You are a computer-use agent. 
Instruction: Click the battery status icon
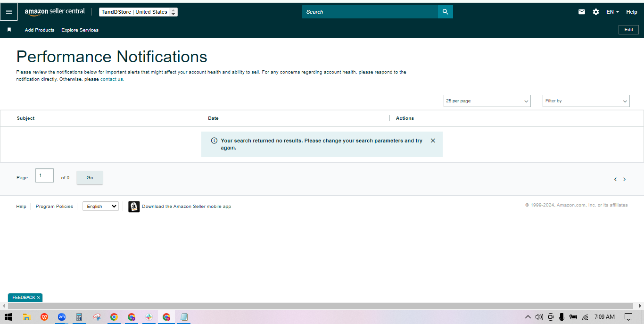(x=573, y=317)
